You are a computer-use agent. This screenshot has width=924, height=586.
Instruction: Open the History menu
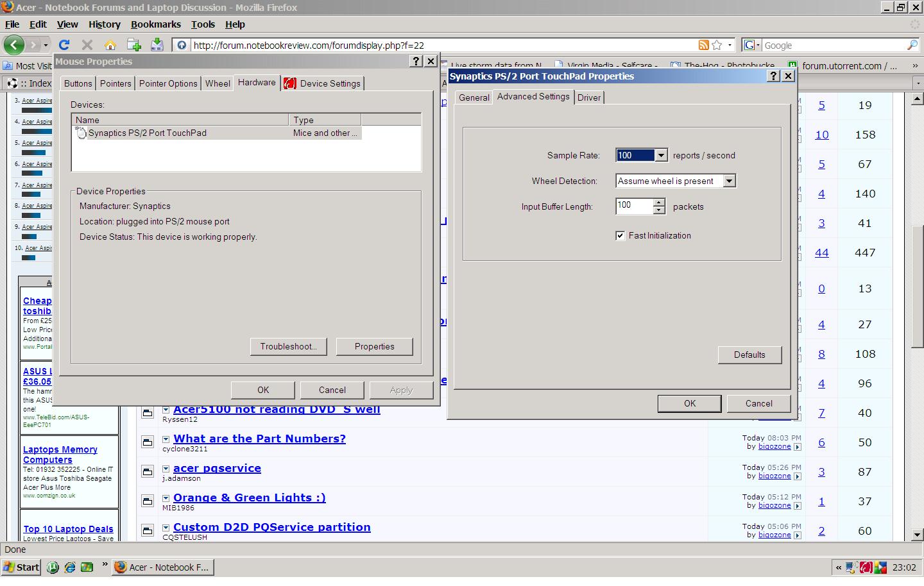pos(105,24)
